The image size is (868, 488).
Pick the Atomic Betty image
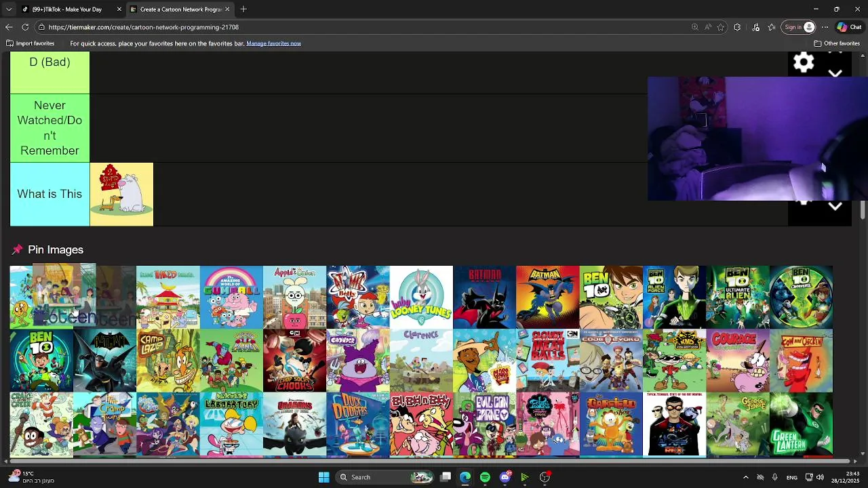pos(358,297)
